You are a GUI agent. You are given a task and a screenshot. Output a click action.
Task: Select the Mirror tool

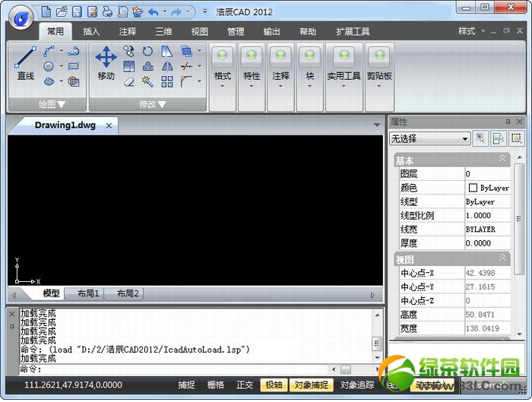(167, 66)
